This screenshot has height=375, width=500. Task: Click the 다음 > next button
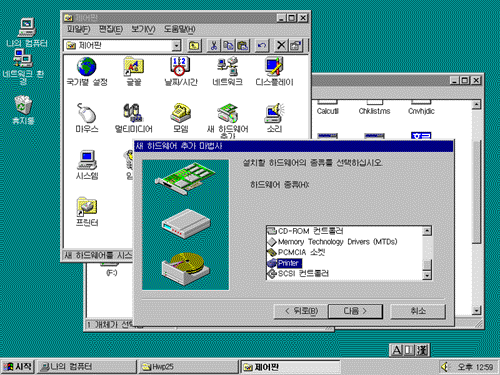pyautogui.click(x=355, y=311)
